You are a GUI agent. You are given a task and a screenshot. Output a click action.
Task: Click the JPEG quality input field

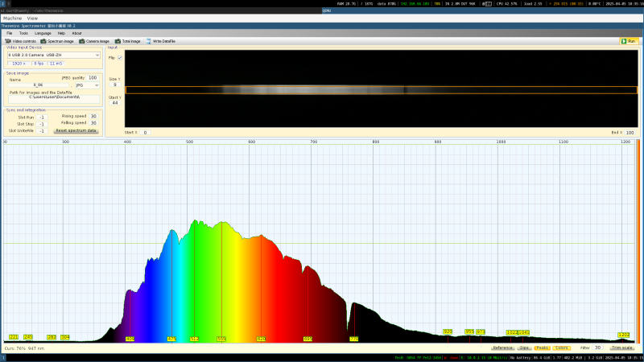click(x=93, y=78)
